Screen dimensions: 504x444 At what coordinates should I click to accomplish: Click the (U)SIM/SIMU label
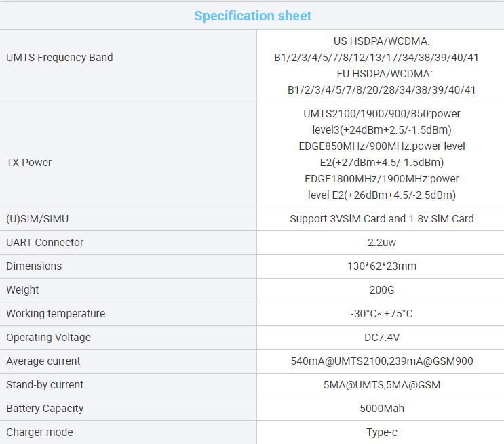(x=37, y=219)
